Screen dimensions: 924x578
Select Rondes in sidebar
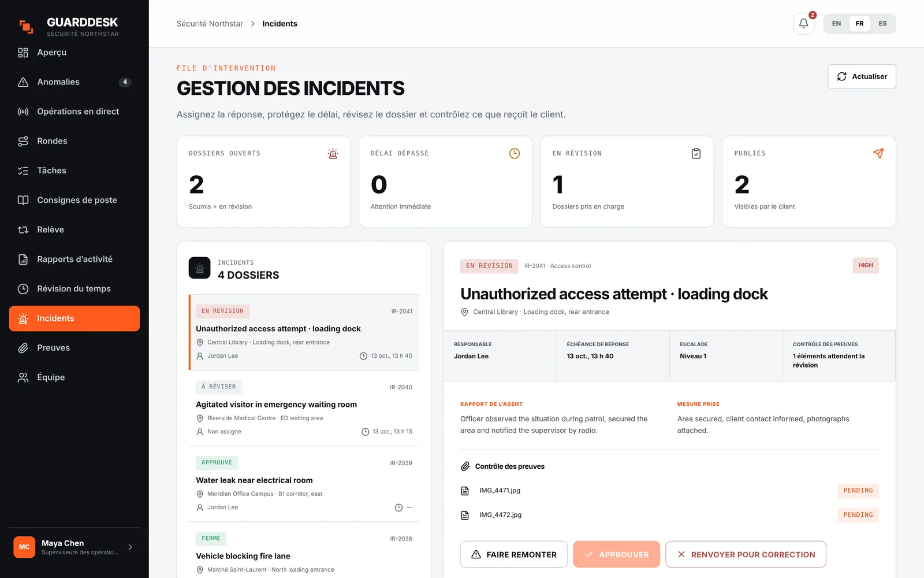coord(74,141)
